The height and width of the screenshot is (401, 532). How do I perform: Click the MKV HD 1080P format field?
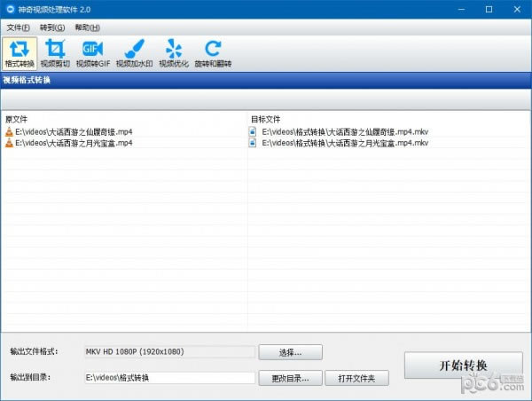[x=169, y=352]
